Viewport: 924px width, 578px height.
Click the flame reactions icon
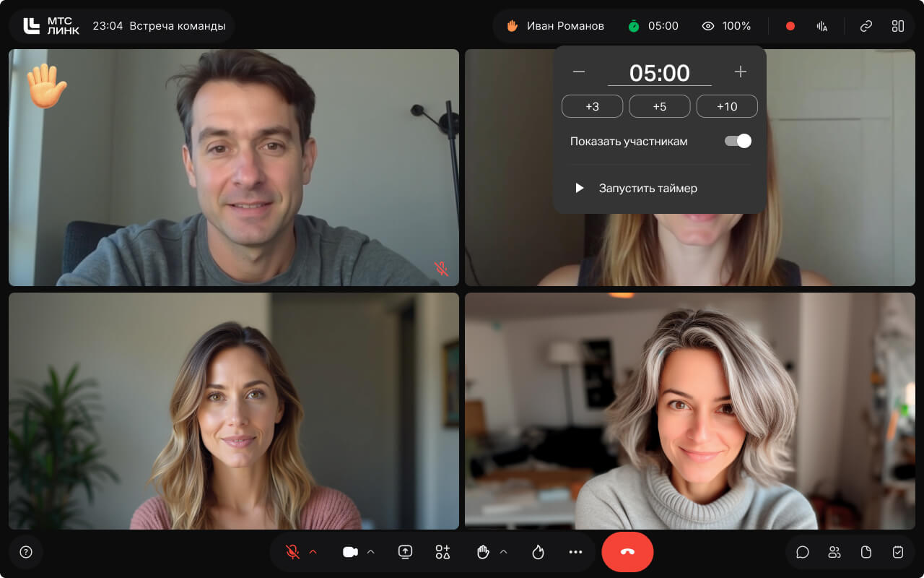pos(538,552)
